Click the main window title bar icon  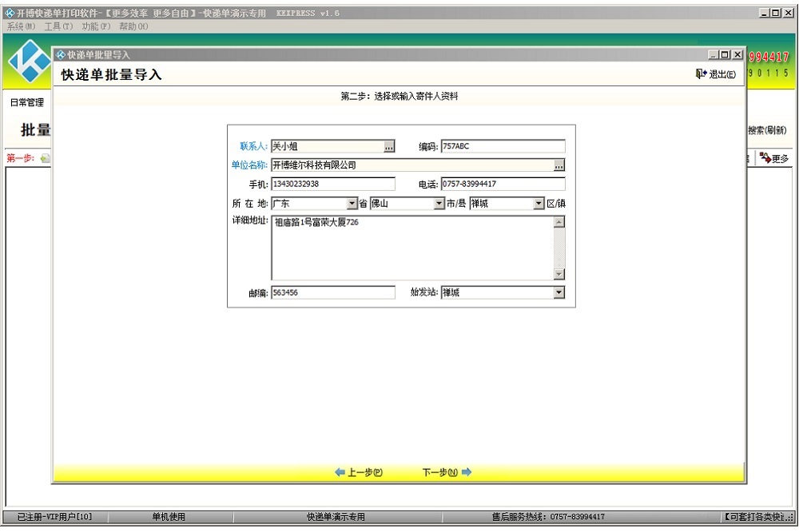click(10, 14)
